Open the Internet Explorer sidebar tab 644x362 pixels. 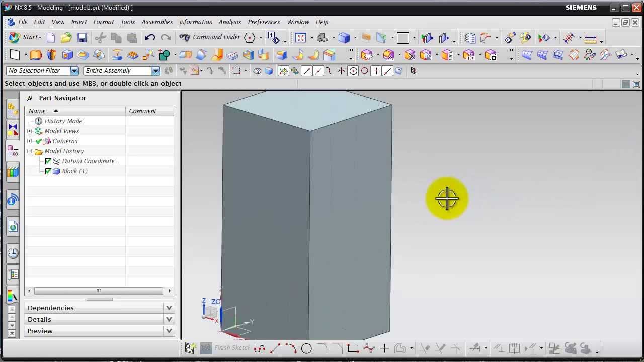click(x=13, y=227)
